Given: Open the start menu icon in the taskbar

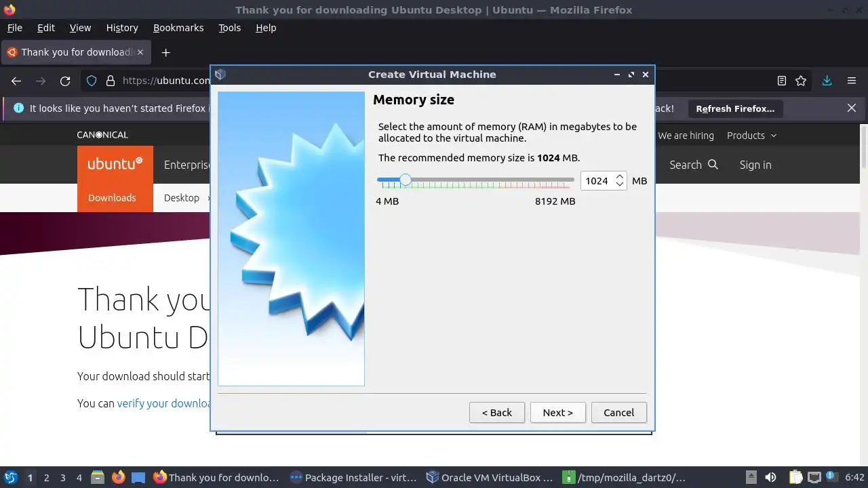Looking at the screenshot, I should 10,478.
